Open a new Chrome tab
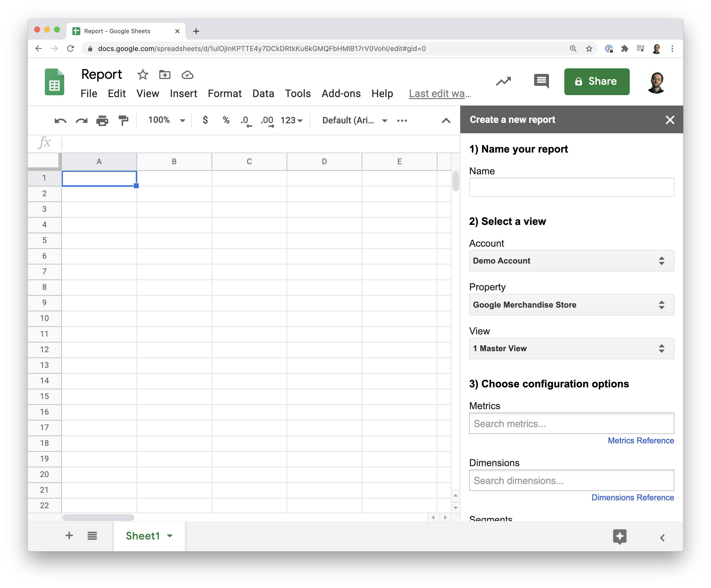Screen dimensions: 711x588 point(196,31)
